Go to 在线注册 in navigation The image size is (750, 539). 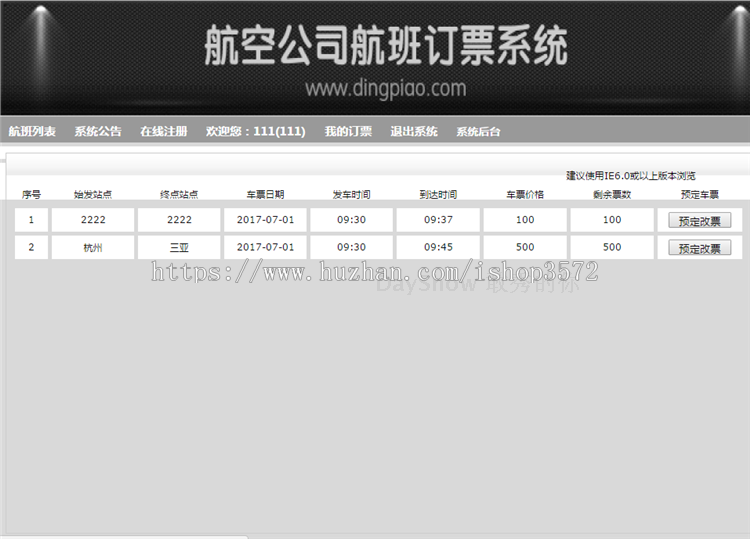pos(164,131)
